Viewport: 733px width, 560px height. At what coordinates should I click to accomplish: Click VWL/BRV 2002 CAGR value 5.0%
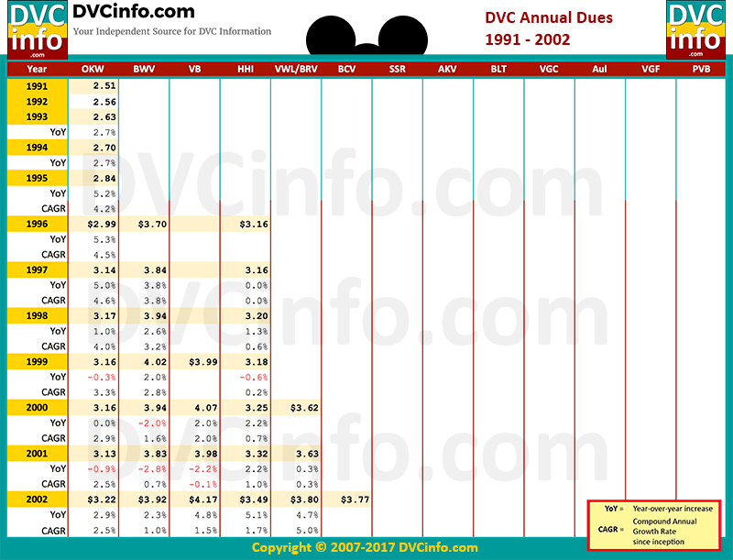point(307,531)
